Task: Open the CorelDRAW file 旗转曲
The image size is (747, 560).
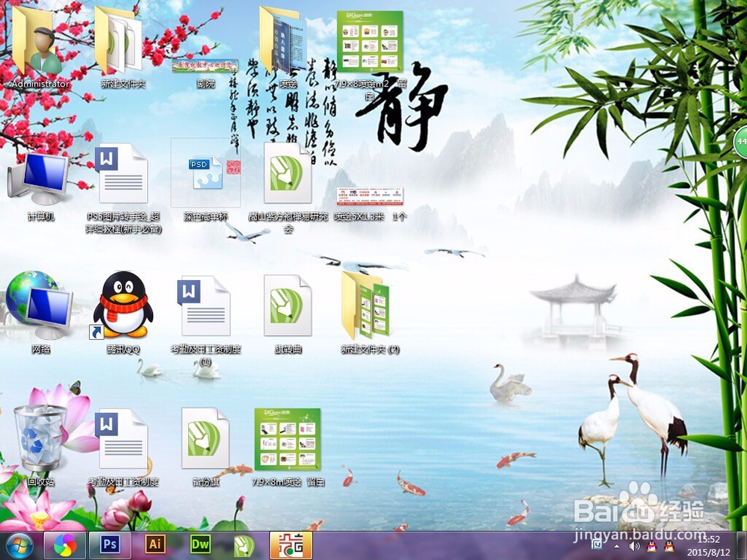Action: pos(286,306)
